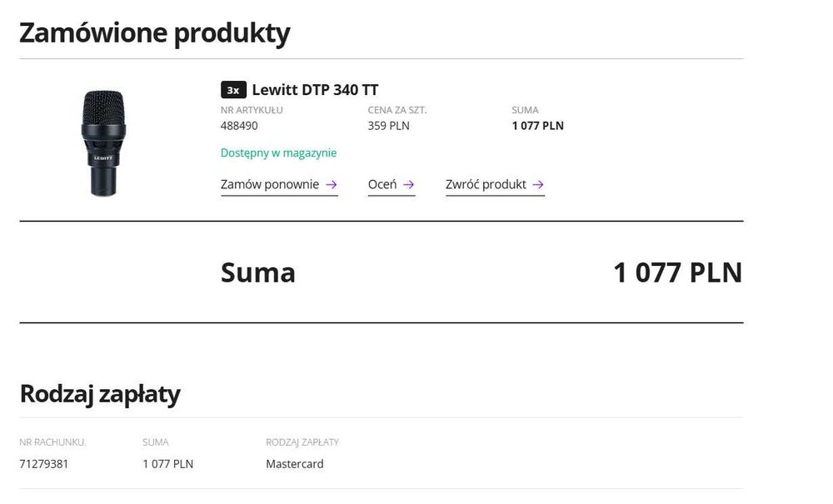Click the 359 PLN unit price
Image resolution: width=833 pixels, height=504 pixels.
(388, 126)
